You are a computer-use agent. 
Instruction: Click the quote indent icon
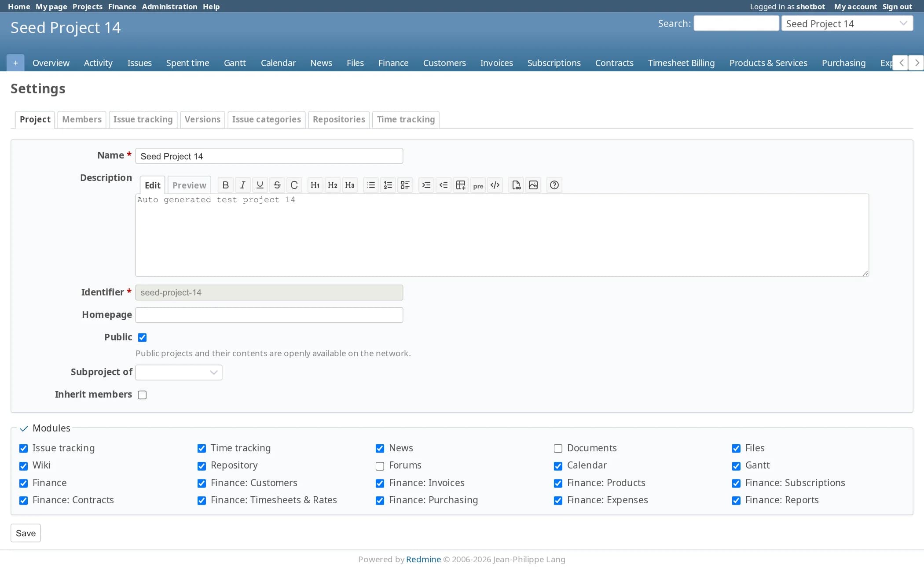[426, 185]
